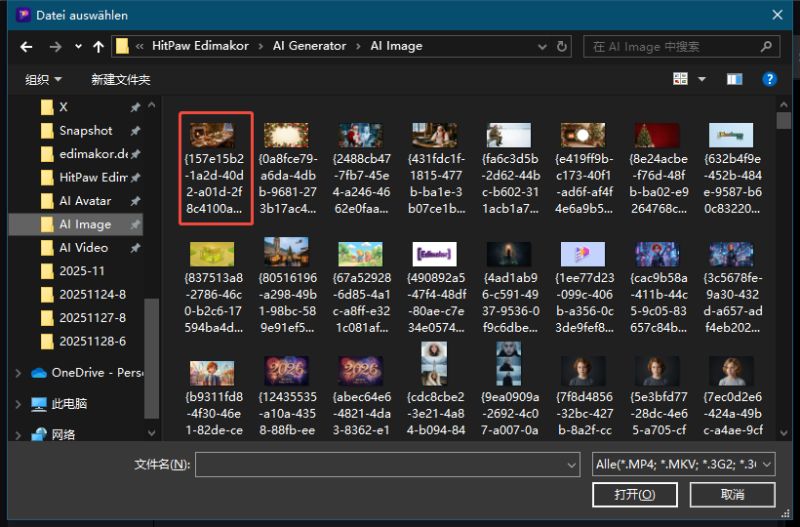The image size is (800, 527).
Task: Expand the address bar history dropdown
Action: pos(538,46)
